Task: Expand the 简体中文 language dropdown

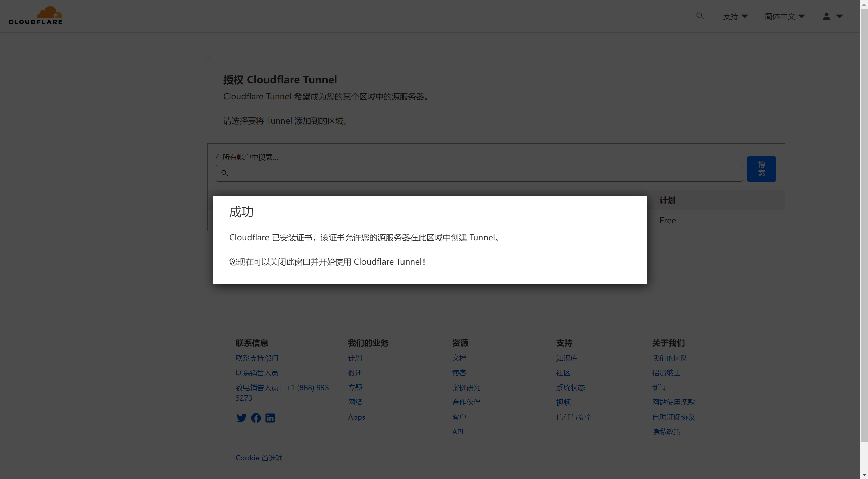Action: point(785,16)
